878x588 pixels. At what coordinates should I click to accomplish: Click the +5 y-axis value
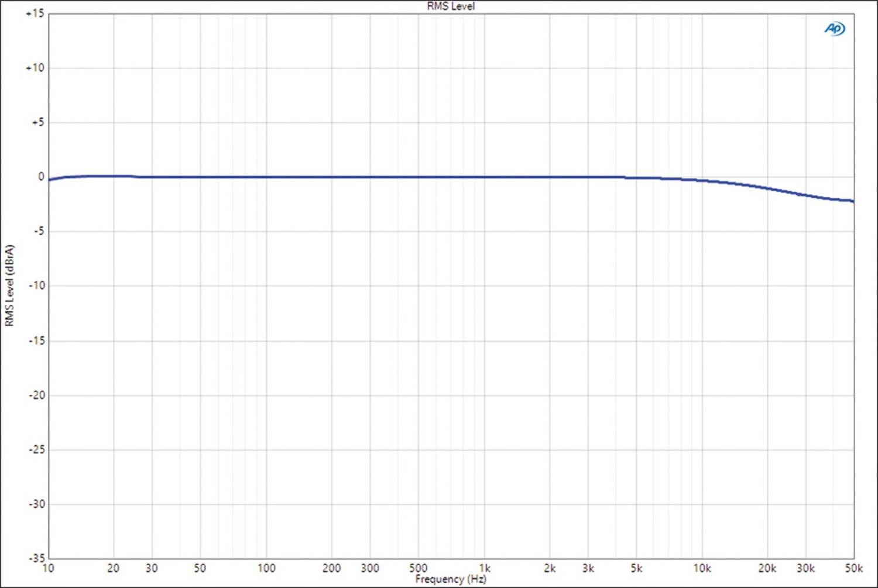coord(37,122)
